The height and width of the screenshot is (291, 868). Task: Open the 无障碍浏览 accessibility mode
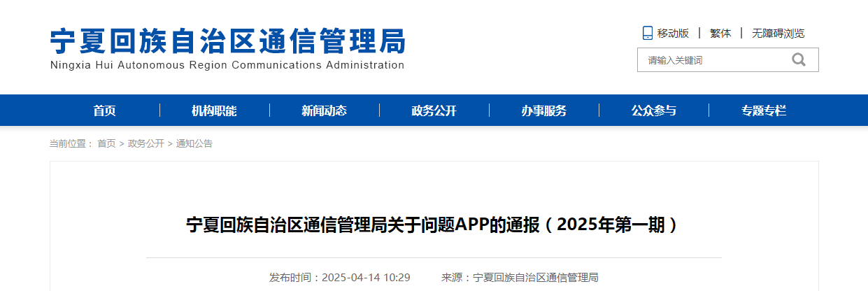tap(778, 33)
